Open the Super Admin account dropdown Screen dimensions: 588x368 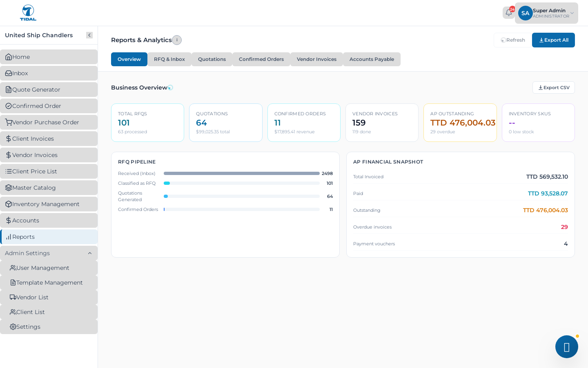click(546, 13)
